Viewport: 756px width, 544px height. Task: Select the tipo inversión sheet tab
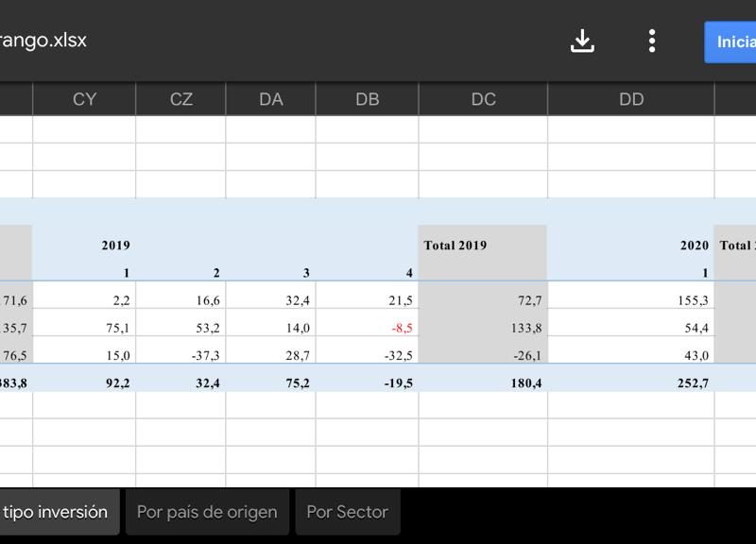tap(57, 512)
